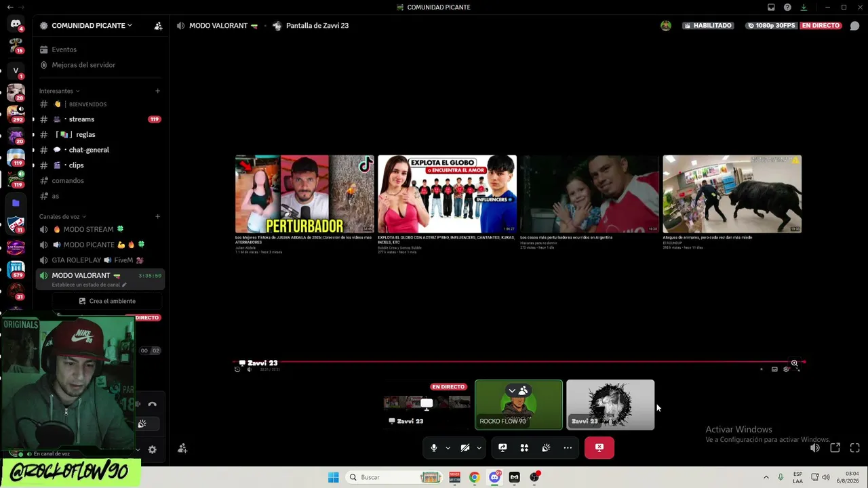Screen dimensions: 868x488
Task: Go to the reglas channel
Action: click(100, 135)
